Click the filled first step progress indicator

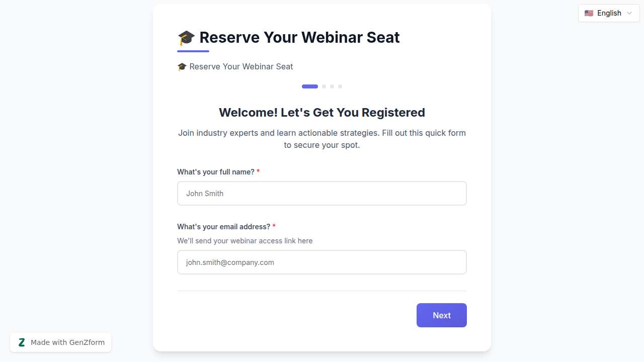tap(309, 86)
